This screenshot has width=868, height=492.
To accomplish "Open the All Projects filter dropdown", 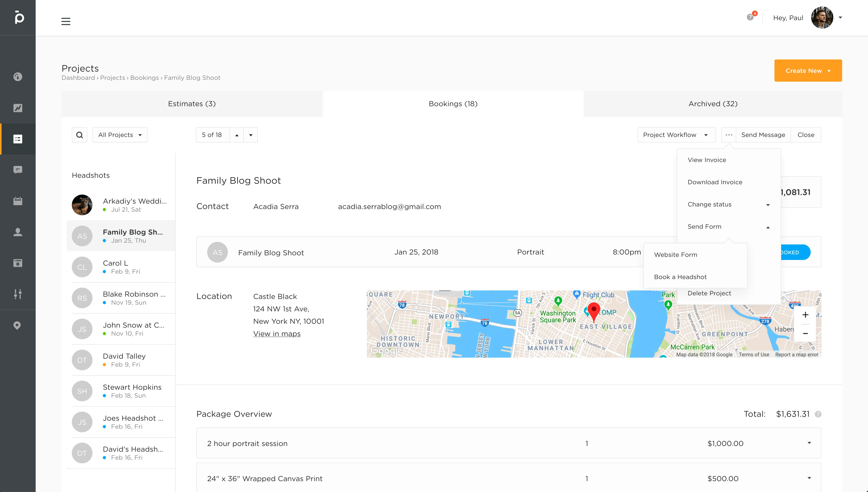I will click(120, 135).
